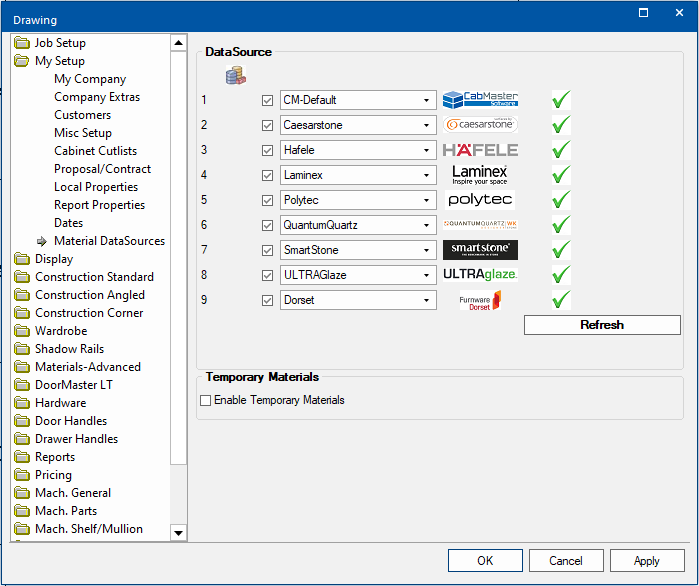
Task: Select Dates in the tree
Action: coord(68,223)
